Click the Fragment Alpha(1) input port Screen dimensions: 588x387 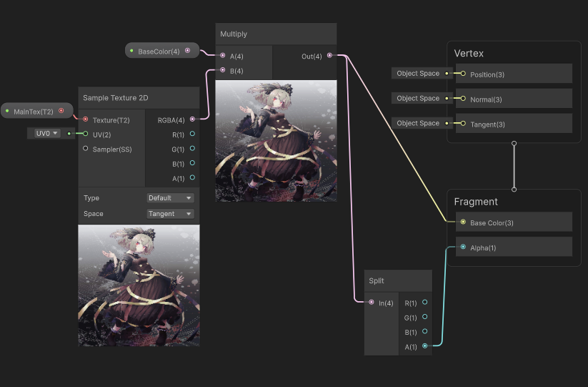(x=463, y=247)
